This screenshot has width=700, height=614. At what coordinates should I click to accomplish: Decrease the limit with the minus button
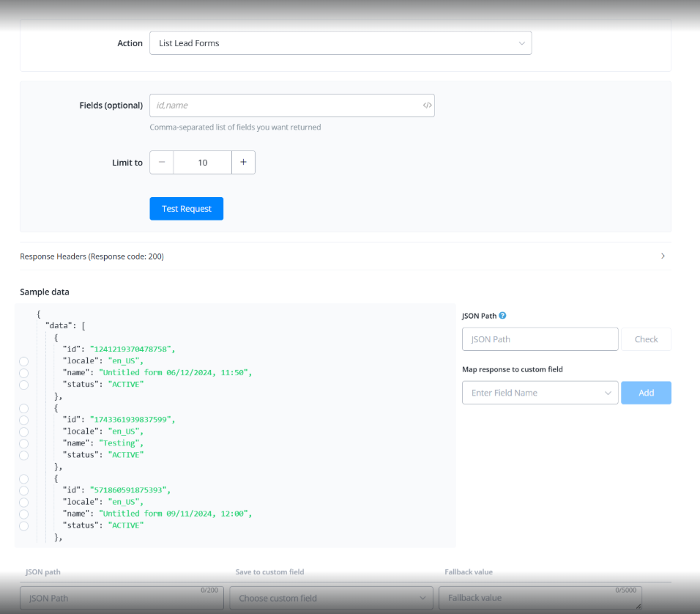162,163
